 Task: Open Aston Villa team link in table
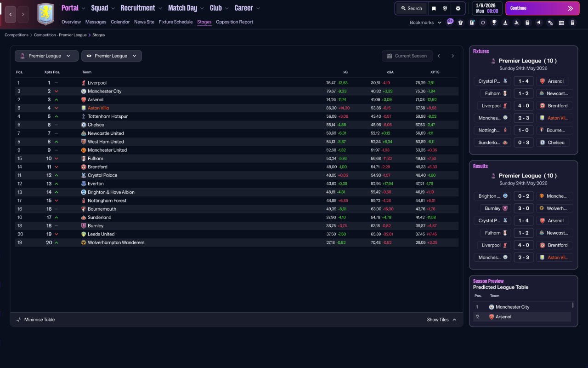(x=98, y=108)
